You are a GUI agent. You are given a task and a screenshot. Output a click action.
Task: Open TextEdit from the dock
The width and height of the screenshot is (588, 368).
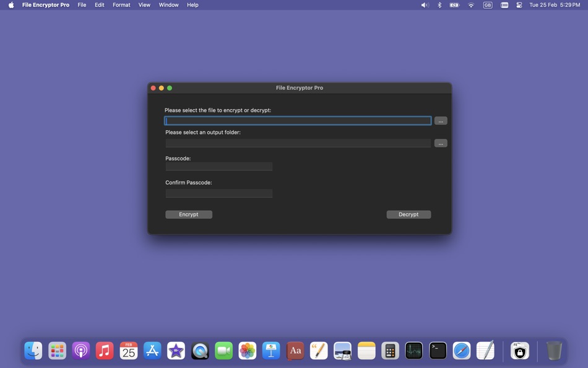(x=486, y=351)
